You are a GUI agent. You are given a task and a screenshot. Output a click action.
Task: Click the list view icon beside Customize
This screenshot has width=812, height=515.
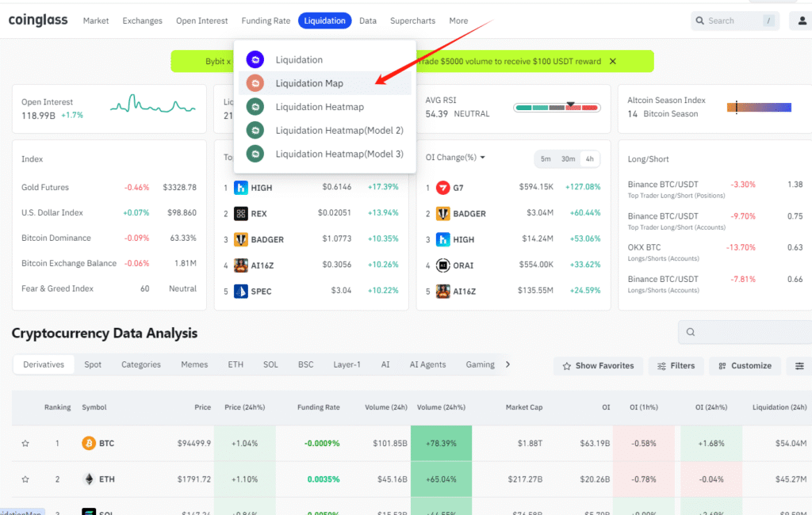point(798,366)
